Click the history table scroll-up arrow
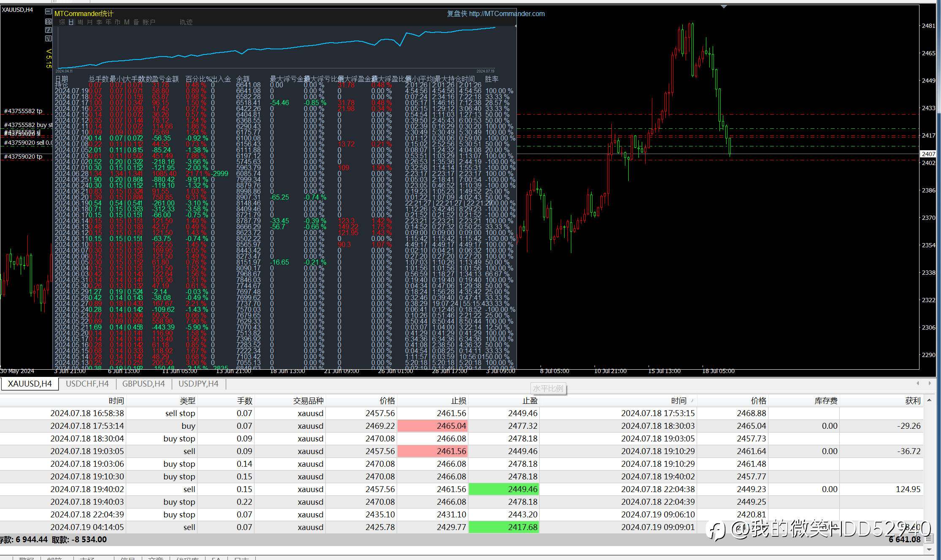Image resolution: width=941 pixels, height=560 pixels. pos(929,400)
